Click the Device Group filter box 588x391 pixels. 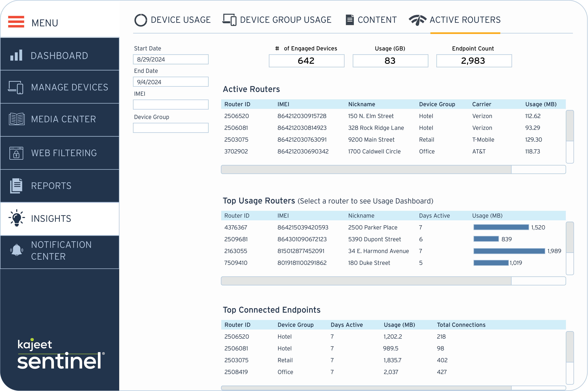(171, 128)
